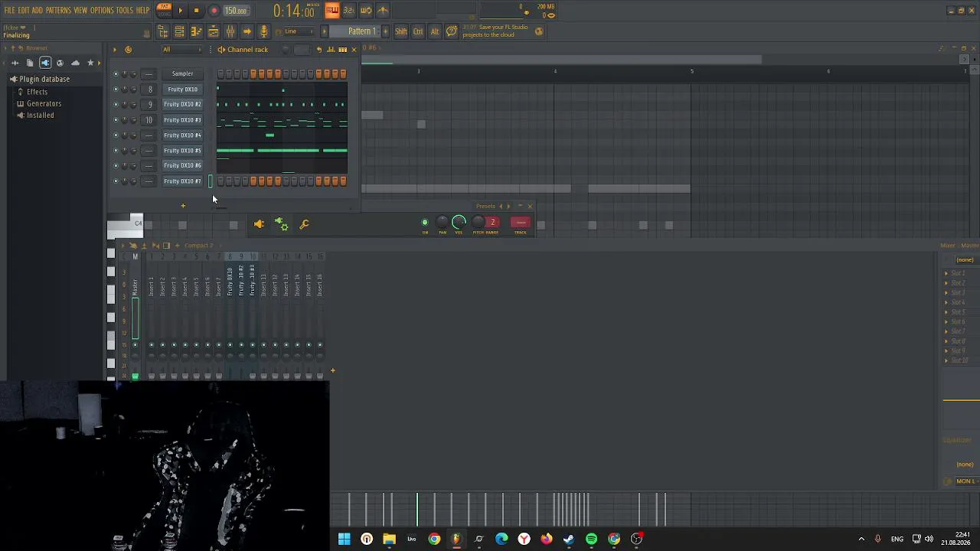Add a channel with the plus button

pos(183,205)
